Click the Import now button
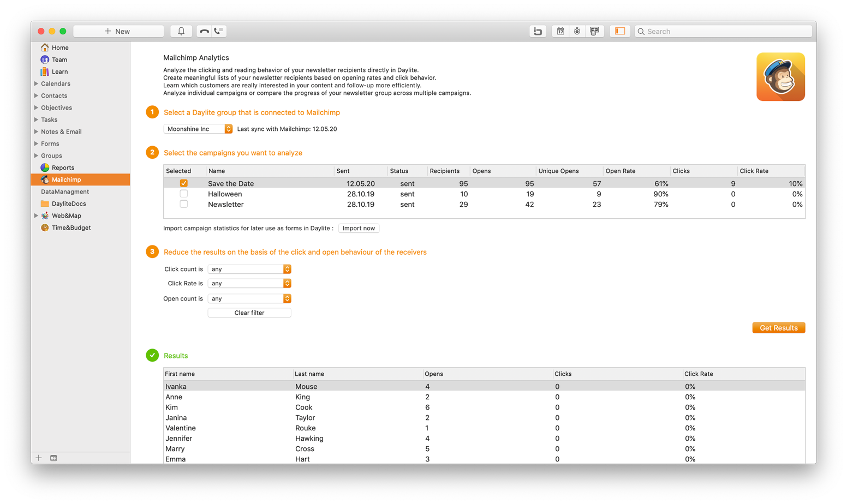The width and height of the screenshot is (847, 504). pos(359,228)
